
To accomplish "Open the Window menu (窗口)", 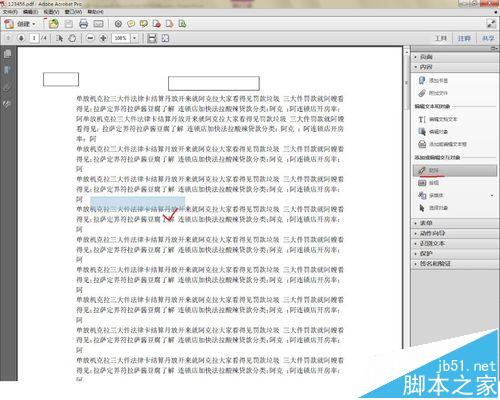I will point(73,12).
